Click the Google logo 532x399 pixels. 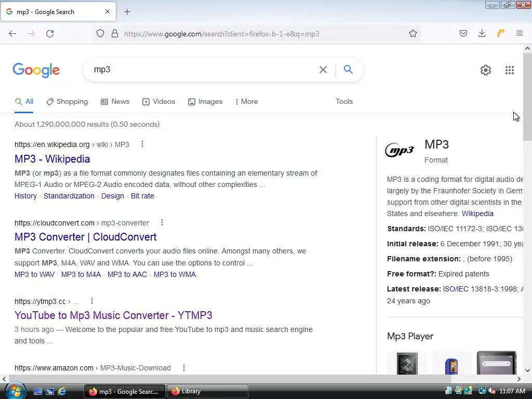36,70
